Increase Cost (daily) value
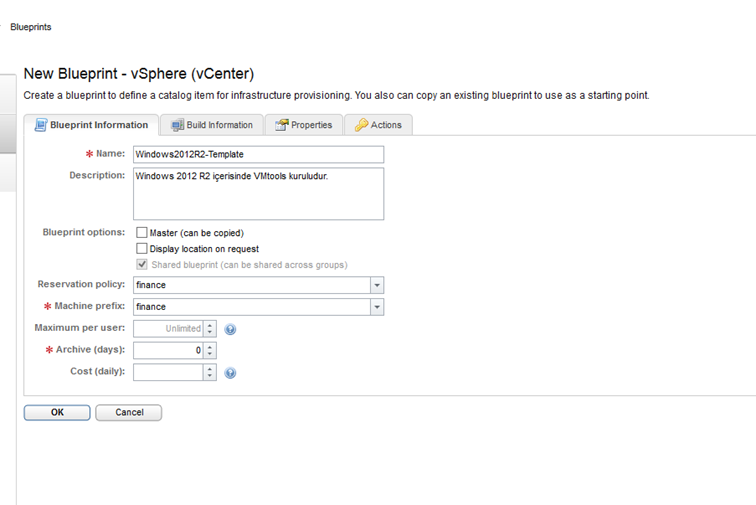Viewport: 756px width, 505px height. point(210,369)
